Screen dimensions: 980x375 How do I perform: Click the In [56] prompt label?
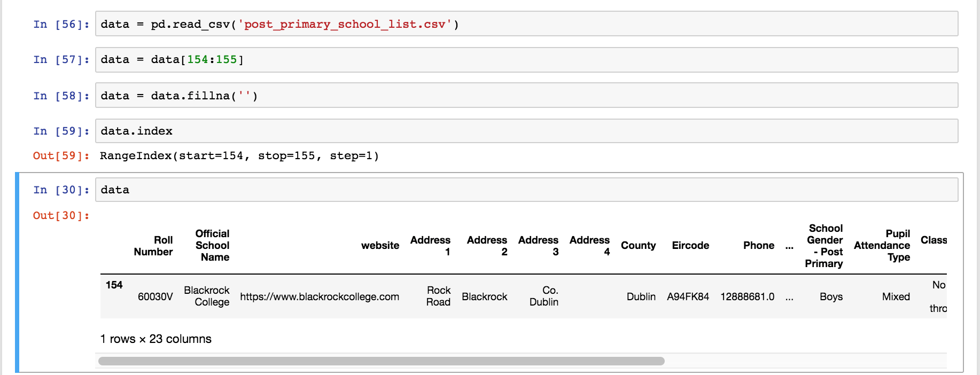tap(61, 25)
